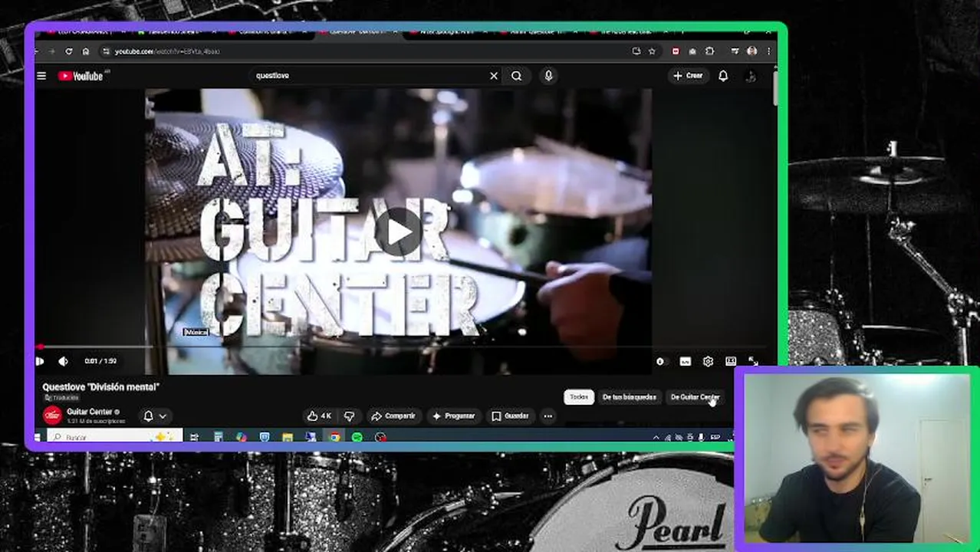Go back with Chrome's back arrow
The width and height of the screenshot is (980, 552).
36,51
